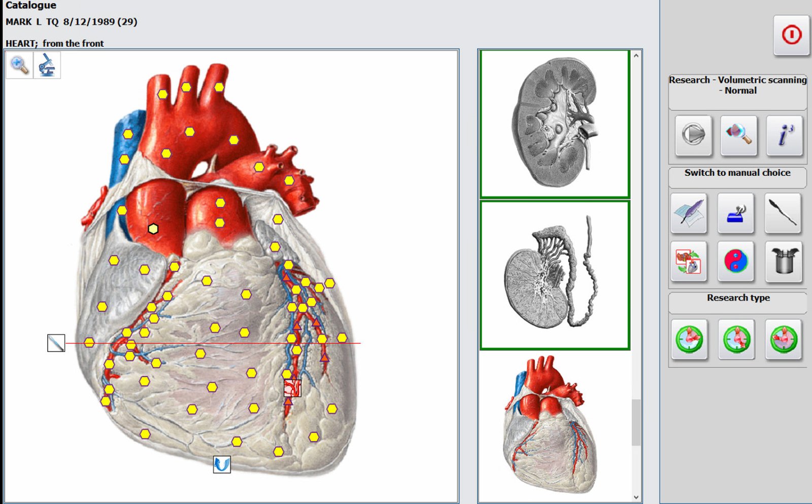
Task: Click the metal pot container icon
Action: (x=784, y=262)
